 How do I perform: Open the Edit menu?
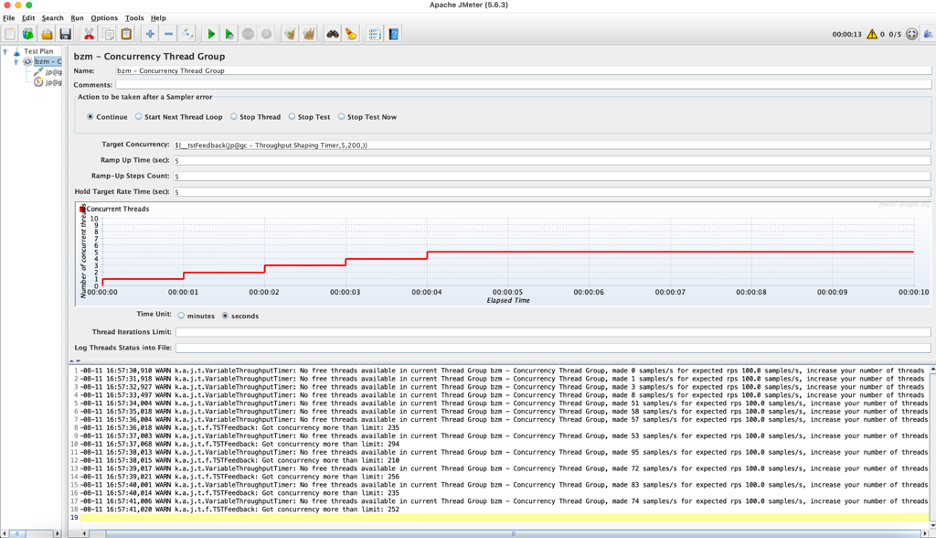click(28, 18)
